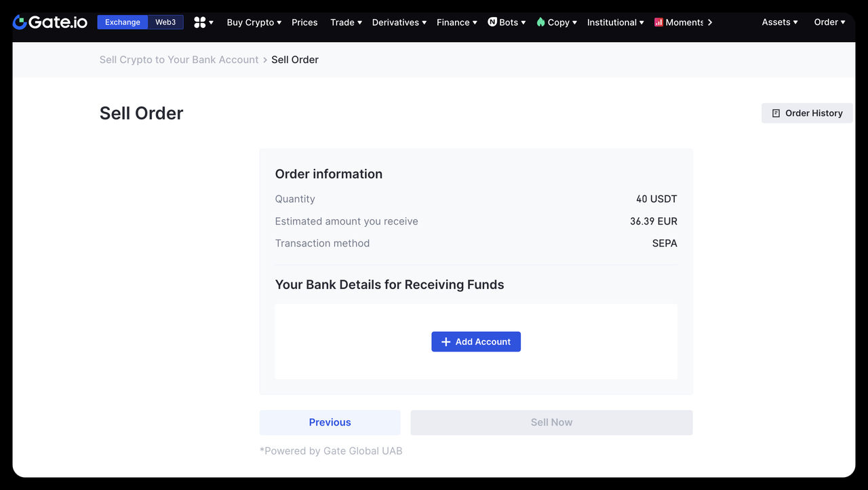Click the Order History document icon
Screen dimensions: 868x490
pos(776,113)
